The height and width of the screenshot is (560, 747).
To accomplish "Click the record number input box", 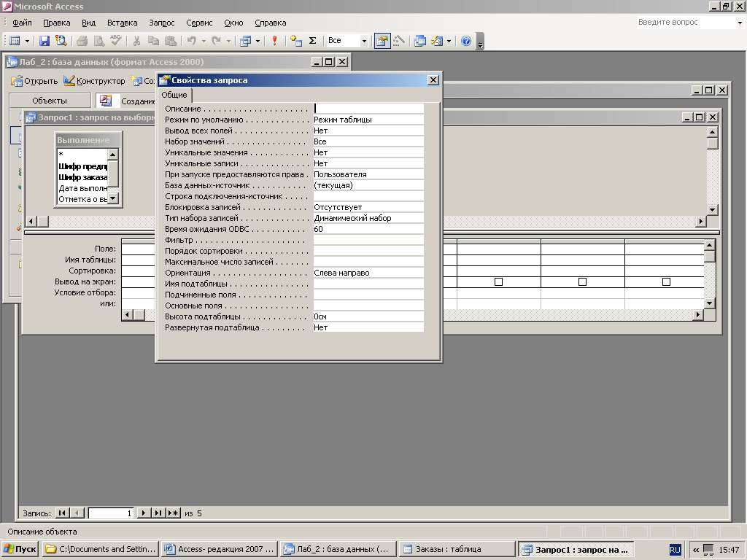I will coord(111,513).
